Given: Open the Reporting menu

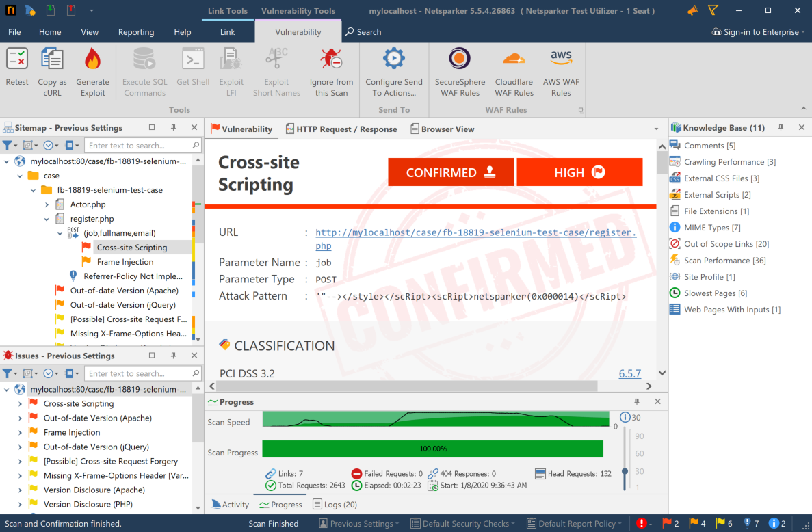Looking at the screenshot, I should pyautogui.click(x=136, y=31).
